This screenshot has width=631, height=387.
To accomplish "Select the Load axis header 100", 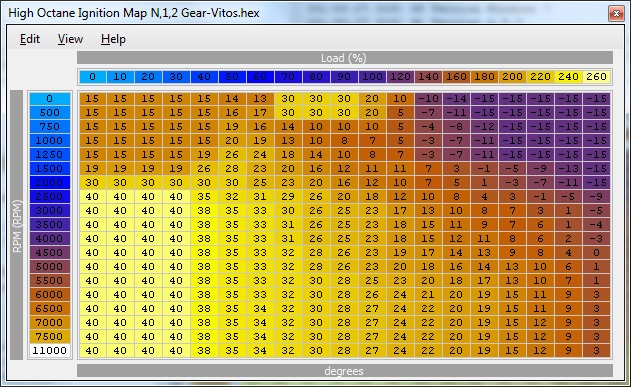I will point(372,76).
